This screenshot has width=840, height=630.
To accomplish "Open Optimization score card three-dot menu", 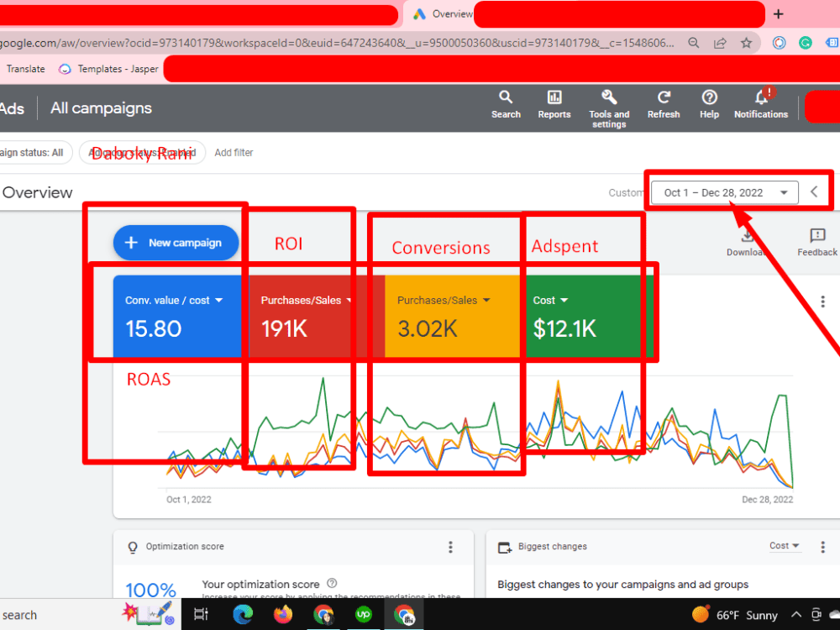I will tap(450, 547).
